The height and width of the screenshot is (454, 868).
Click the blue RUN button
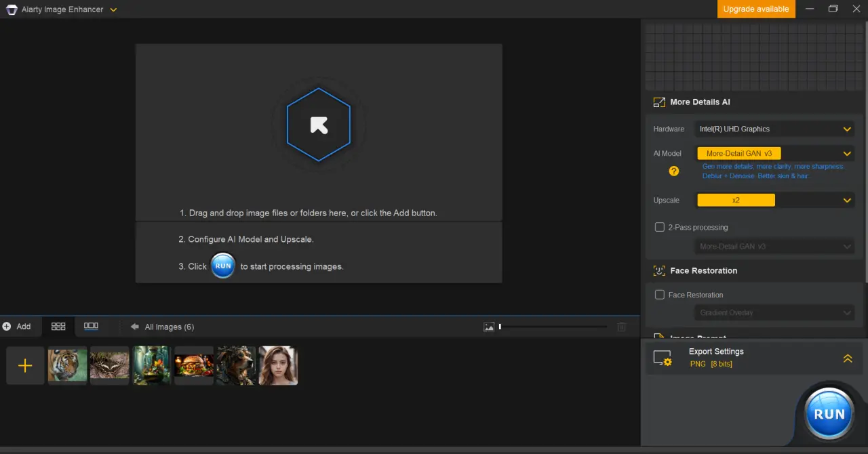(829, 413)
